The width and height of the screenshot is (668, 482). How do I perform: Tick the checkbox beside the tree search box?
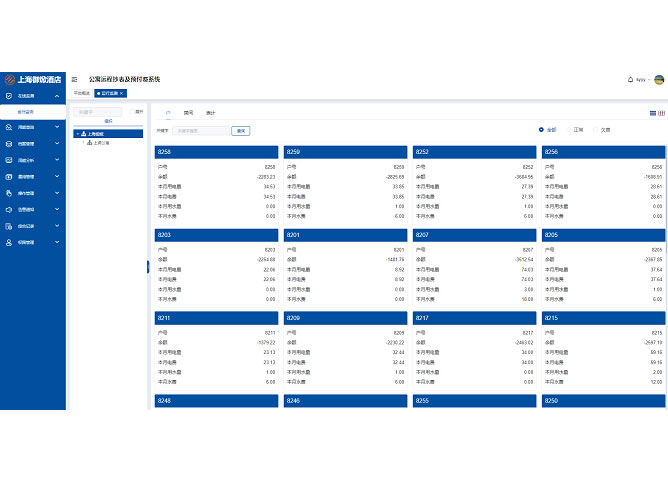(130, 112)
